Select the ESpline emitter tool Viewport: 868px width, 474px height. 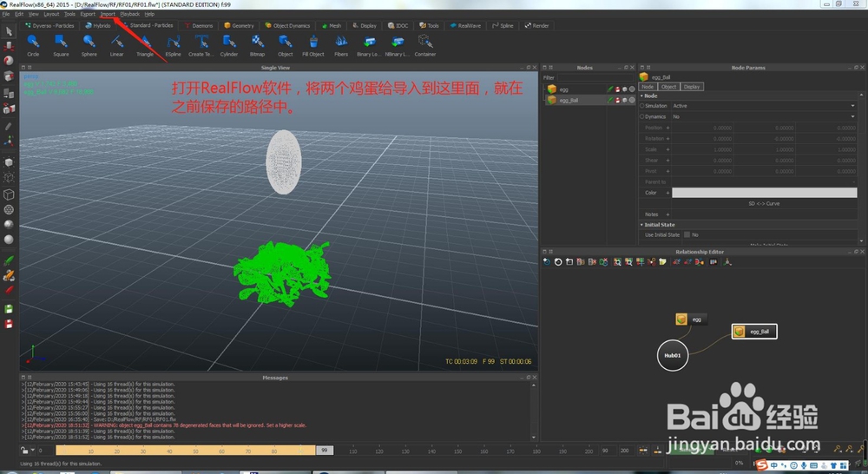click(174, 45)
